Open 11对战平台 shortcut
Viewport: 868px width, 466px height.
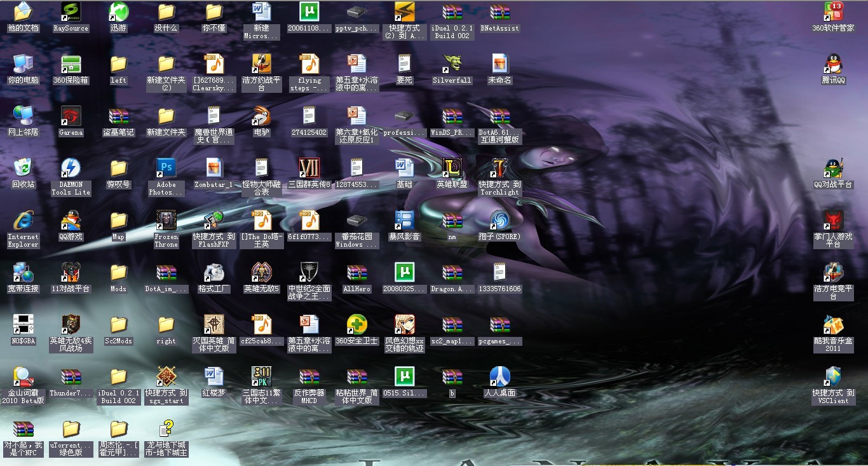(71, 272)
